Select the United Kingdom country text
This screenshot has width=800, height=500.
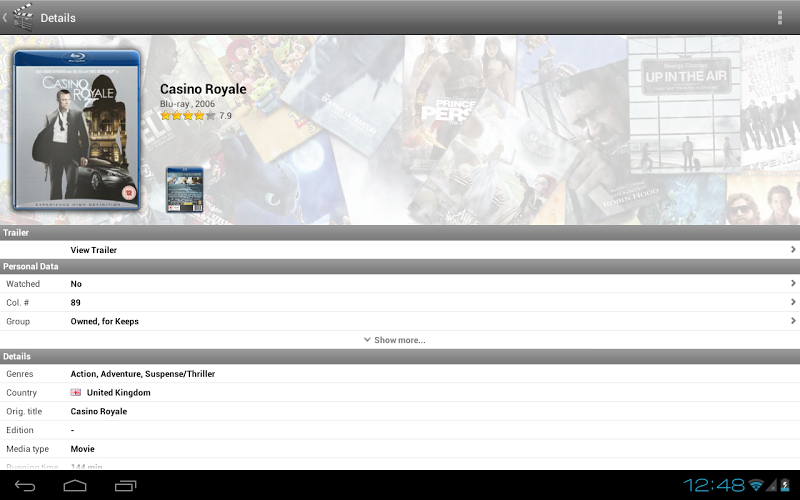click(118, 392)
